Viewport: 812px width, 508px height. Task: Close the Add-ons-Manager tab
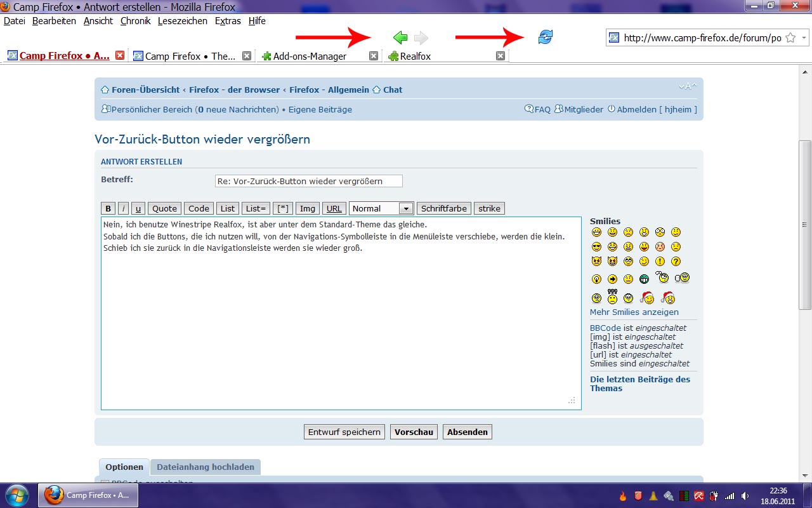click(374, 56)
